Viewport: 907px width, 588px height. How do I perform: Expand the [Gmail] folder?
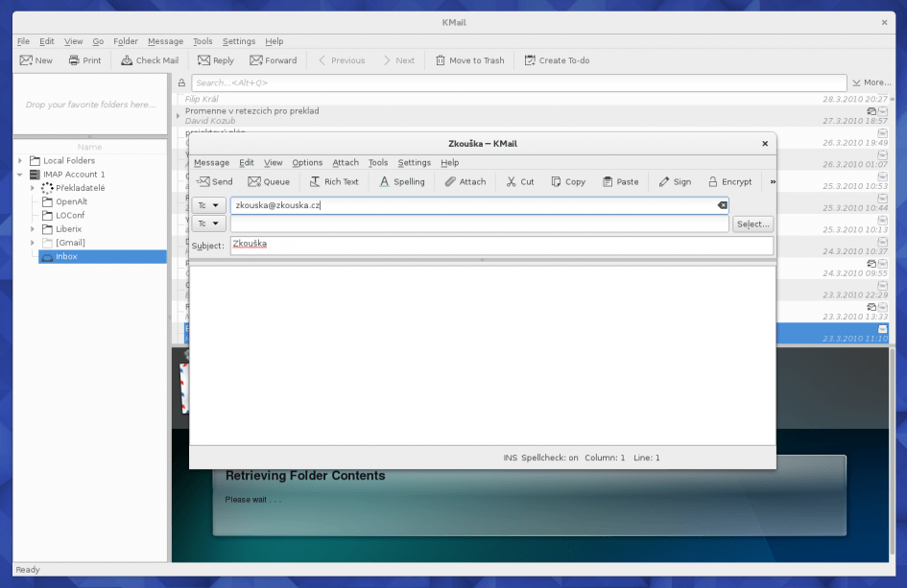33,243
